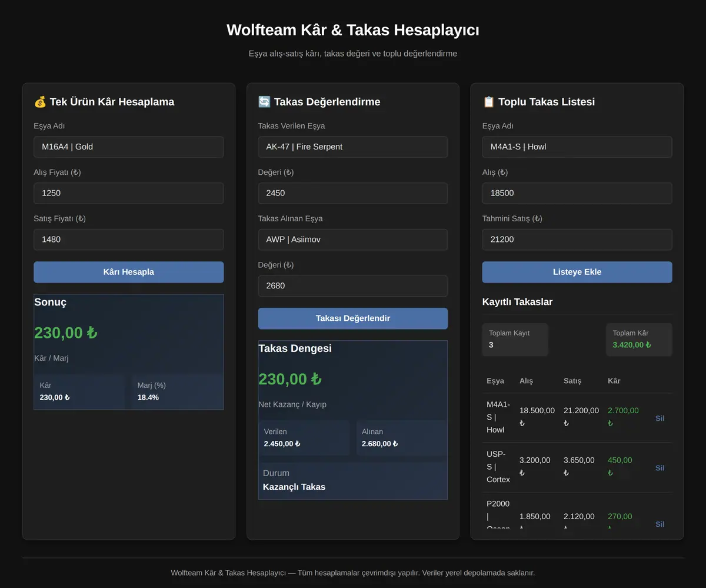The height and width of the screenshot is (588, 706).
Task: Run the Takası Değerlendir calculation button
Action: [353, 318]
